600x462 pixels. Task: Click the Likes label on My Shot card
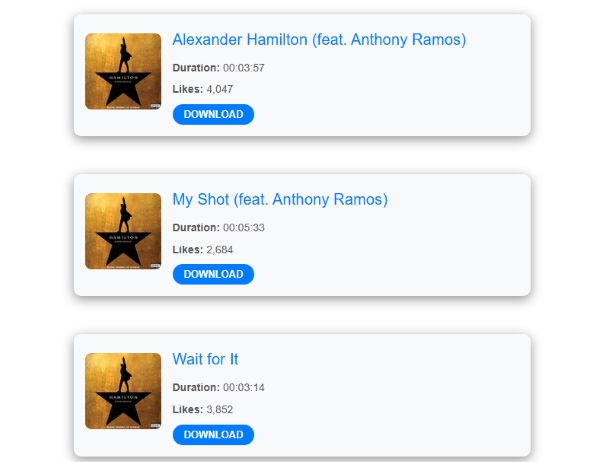(188, 250)
